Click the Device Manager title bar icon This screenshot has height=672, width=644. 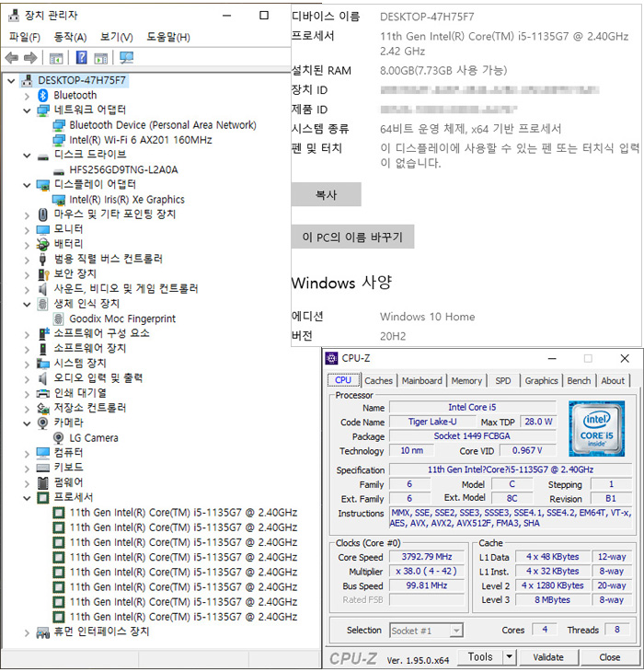14,16
